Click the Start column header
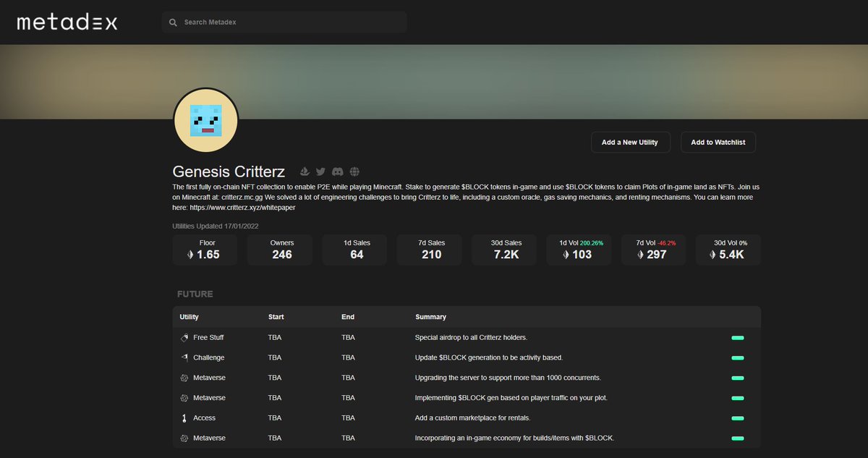The width and height of the screenshot is (868, 458). click(x=276, y=317)
